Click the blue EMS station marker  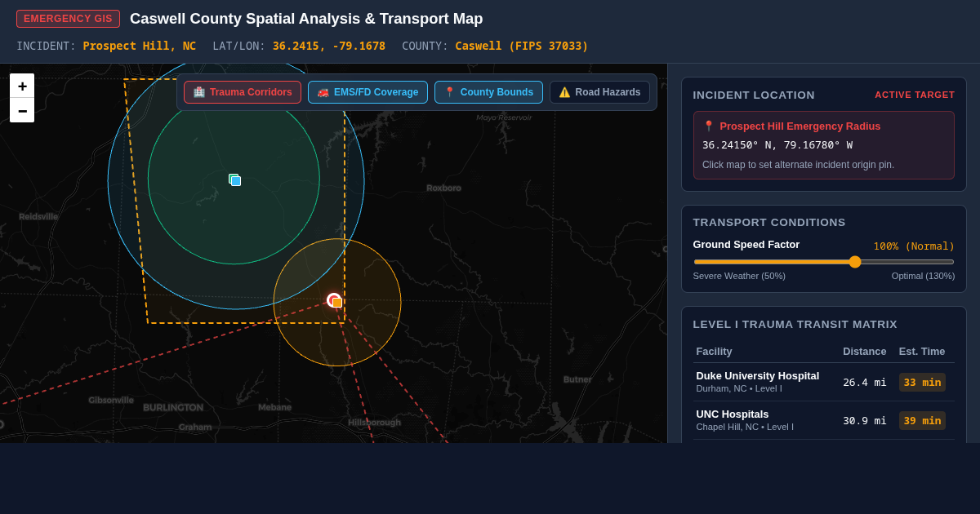point(235,180)
